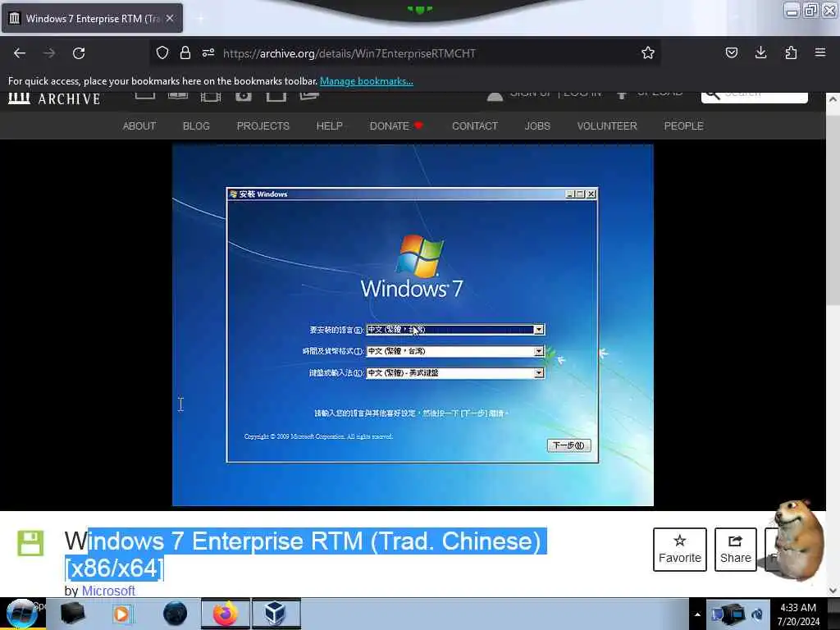Open the taskbar clock showing 4:33 AM
The height and width of the screenshot is (630, 840).
point(798,614)
